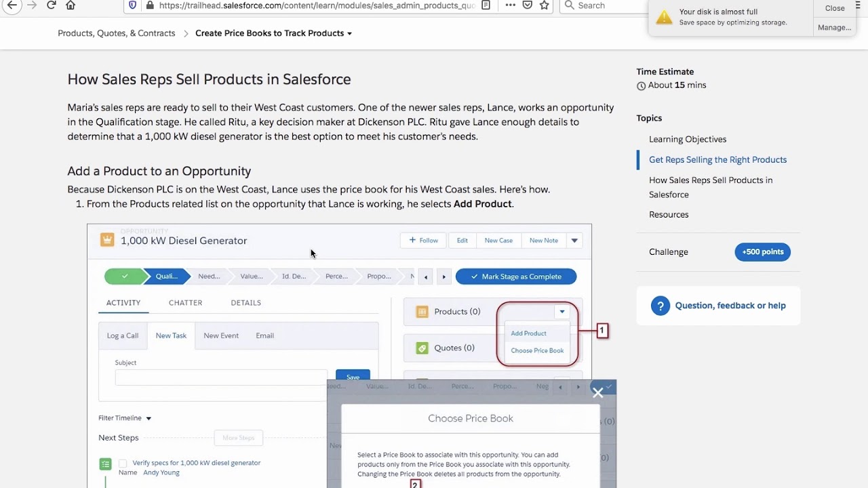868x488 pixels.
Task: Open the Products (0) dropdown arrow
Action: click(x=562, y=312)
